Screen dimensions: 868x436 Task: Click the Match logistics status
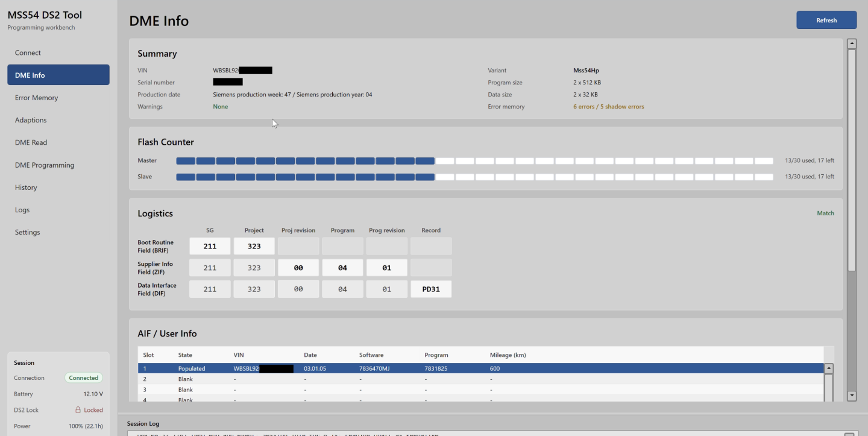(x=825, y=213)
